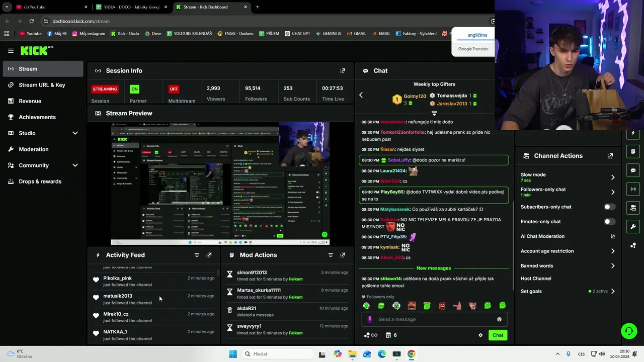
Task: Open Drops & rewards page
Action: pyautogui.click(x=43, y=182)
